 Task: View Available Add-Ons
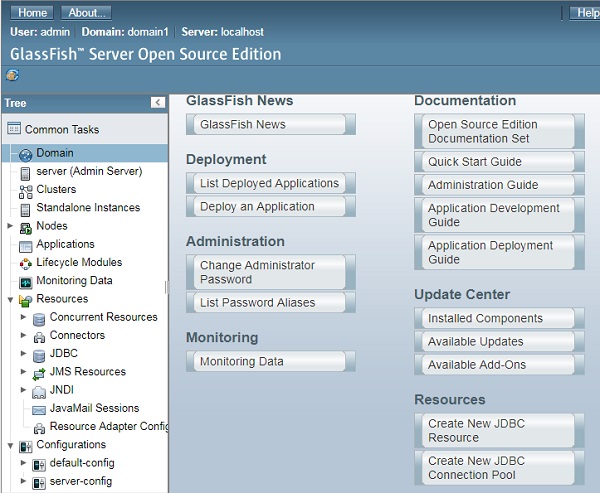tap(499, 365)
